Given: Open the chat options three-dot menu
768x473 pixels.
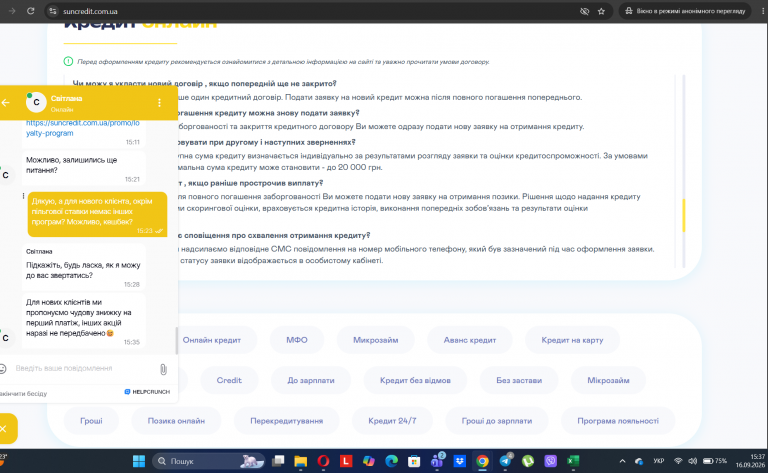Looking at the screenshot, I should tap(159, 103).
